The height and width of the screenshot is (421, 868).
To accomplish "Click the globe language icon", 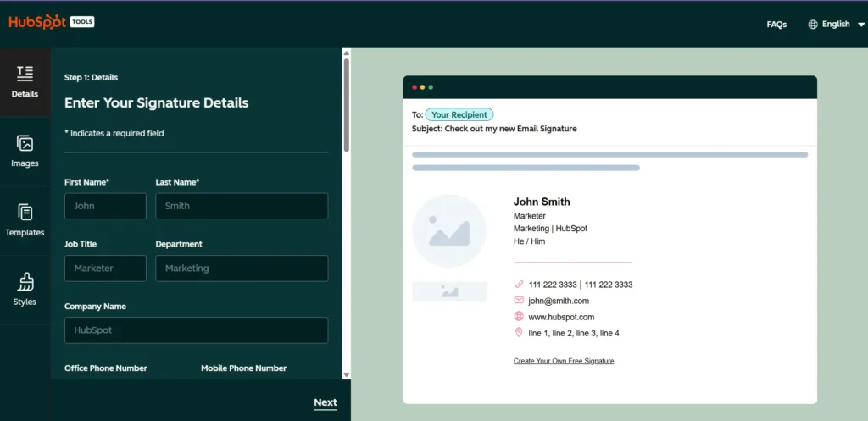I will tap(813, 25).
